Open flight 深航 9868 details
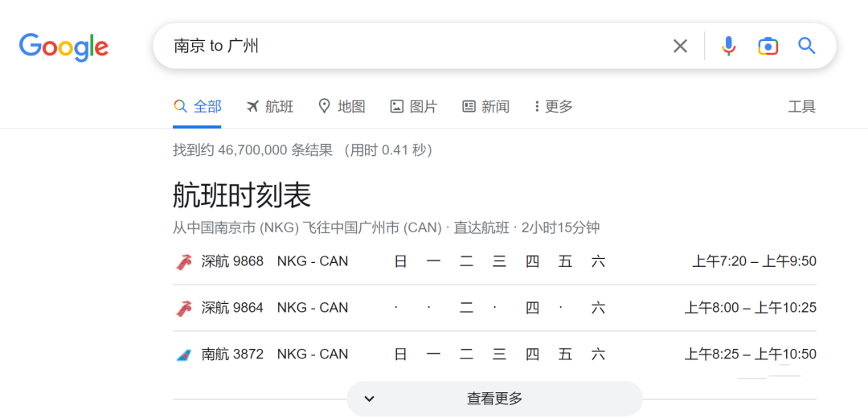This screenshot has height=418, width=868. click(x=232, y=261)
